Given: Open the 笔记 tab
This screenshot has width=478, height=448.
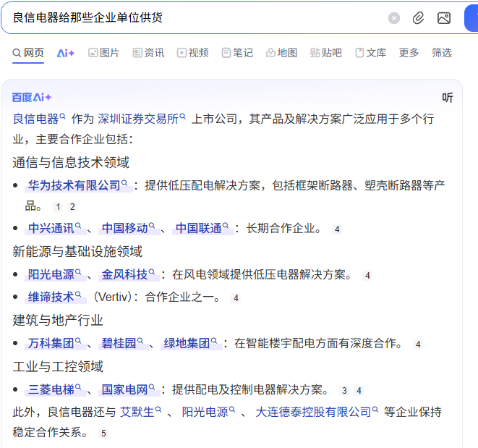Looking at the screenshot, I should pyautogui.click(x=237, y=53).
